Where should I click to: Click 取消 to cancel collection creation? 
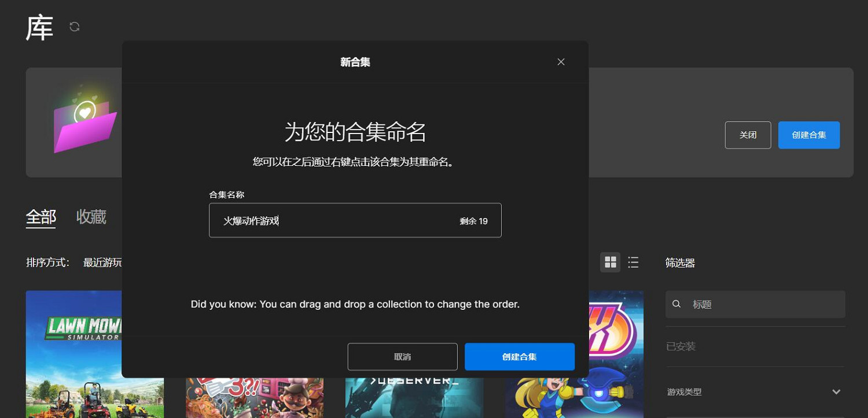(x=402, y=356)
